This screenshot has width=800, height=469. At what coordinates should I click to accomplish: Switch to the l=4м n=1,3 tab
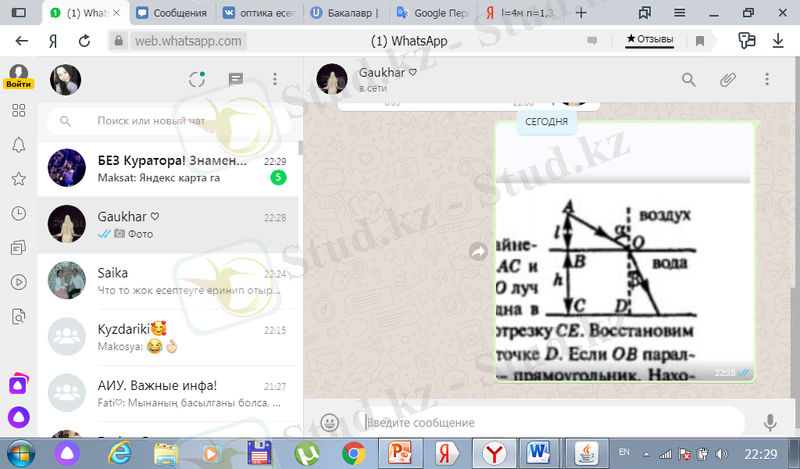(x=520, y=13)
